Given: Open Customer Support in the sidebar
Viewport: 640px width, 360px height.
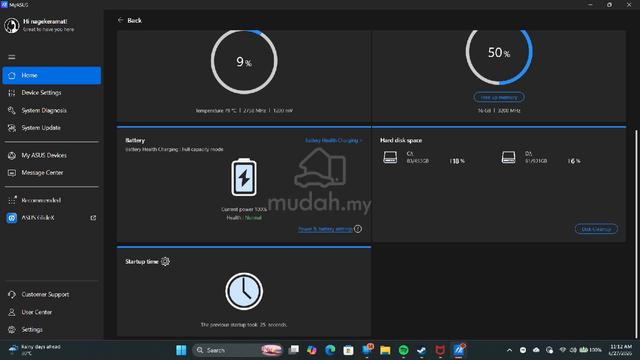Looking at the screenshot, I should pyautogui.click(x=51, y=295).
